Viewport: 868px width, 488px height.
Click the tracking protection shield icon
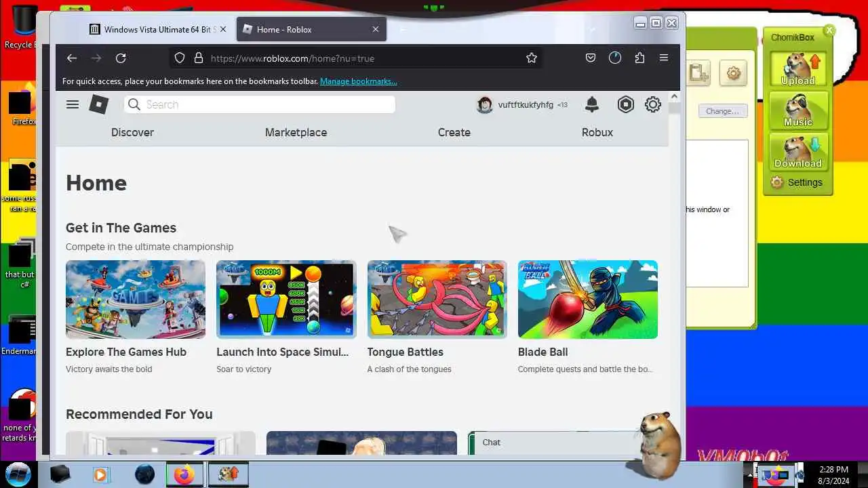click(x=180, y=58)
